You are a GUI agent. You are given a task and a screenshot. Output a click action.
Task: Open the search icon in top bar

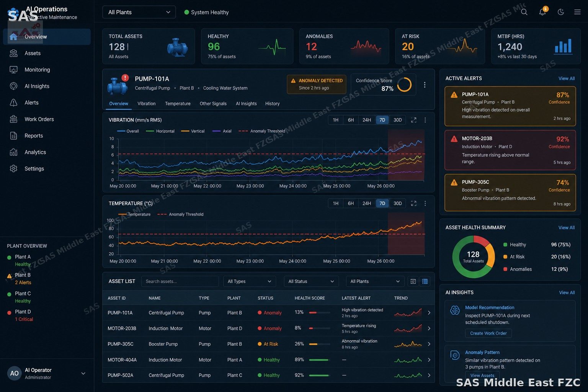pyautogui.click(x=524, y=12)
